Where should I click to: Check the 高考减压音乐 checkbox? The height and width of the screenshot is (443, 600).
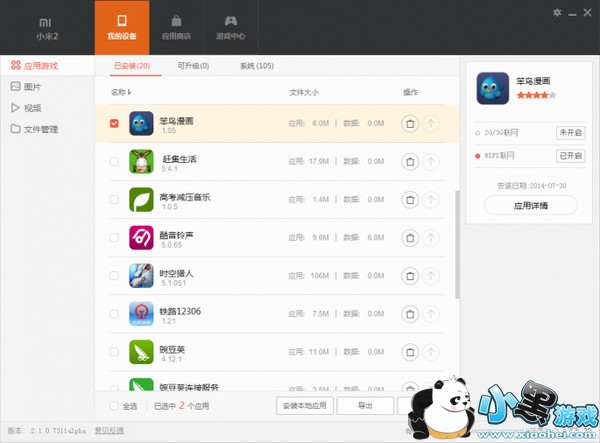(x=114, y=199)
